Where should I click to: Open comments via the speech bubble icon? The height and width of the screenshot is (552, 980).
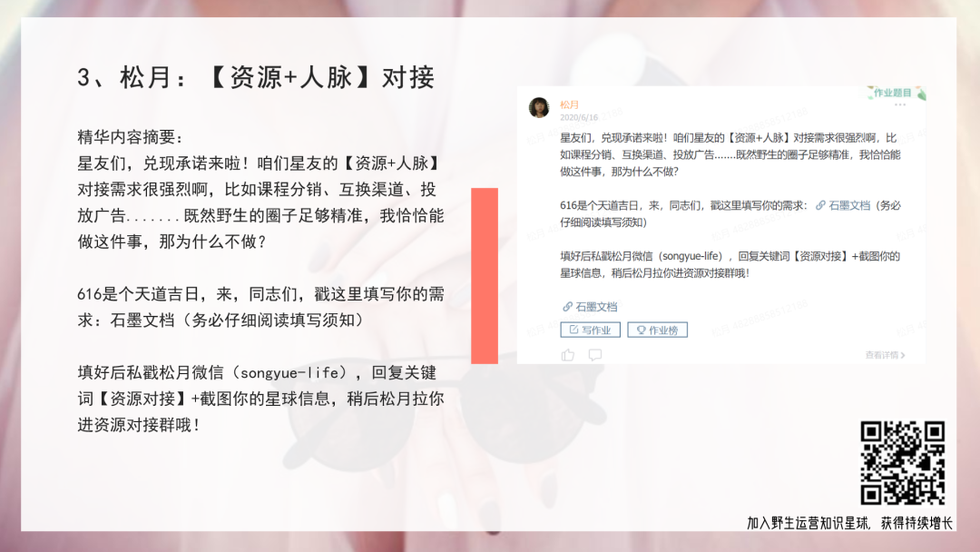point(595,355)
